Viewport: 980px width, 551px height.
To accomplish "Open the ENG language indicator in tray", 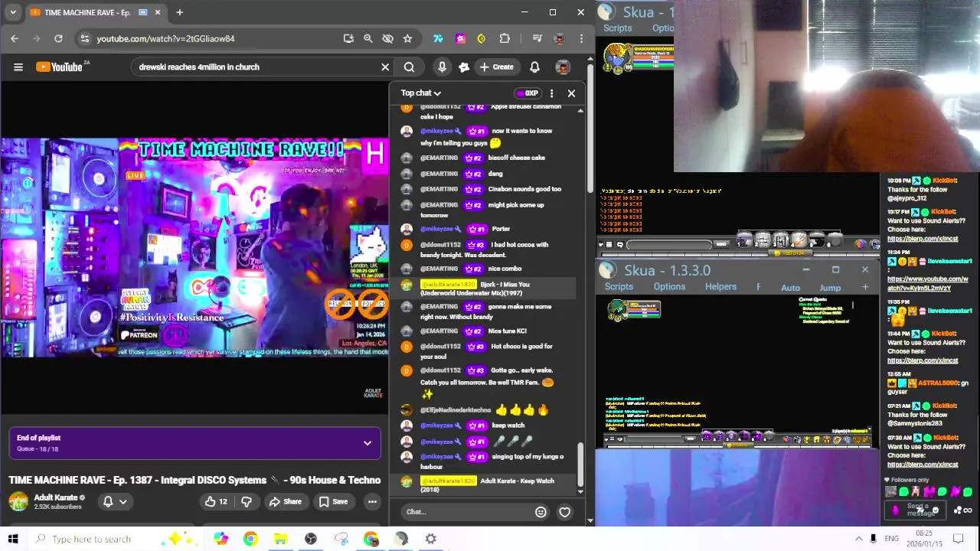I will (891, 539).
